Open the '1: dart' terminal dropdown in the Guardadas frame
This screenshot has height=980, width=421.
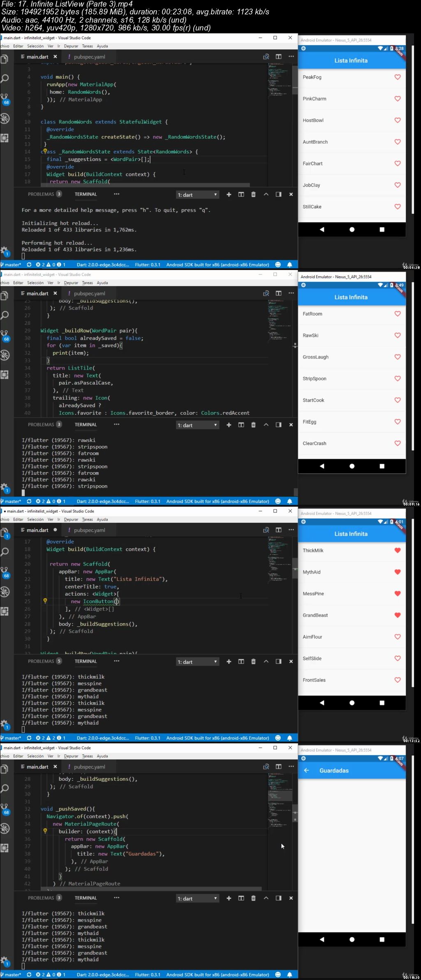pos(197,899)
